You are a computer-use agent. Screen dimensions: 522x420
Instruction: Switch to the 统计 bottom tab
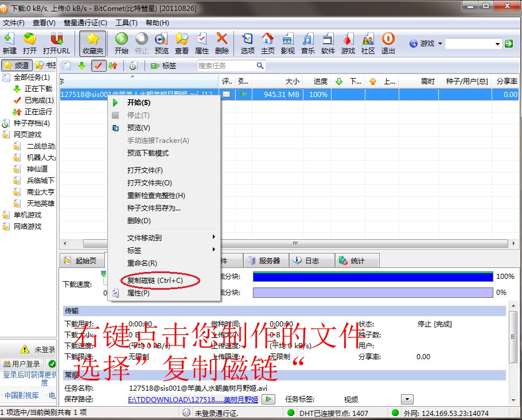click(x=357, y=260)
